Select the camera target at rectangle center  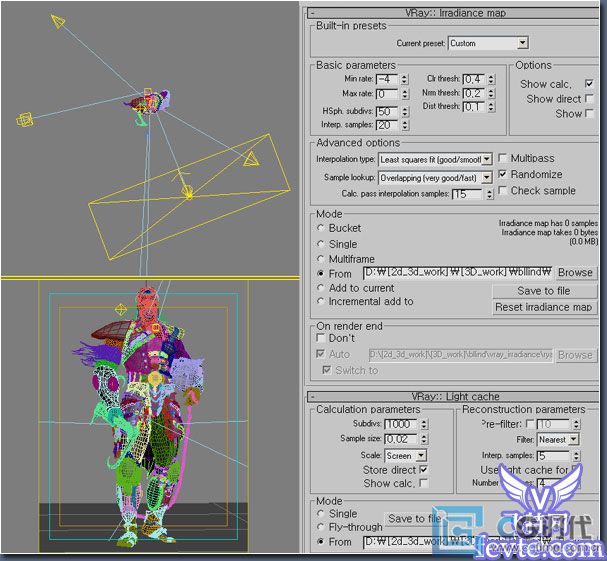pos(187,191)
